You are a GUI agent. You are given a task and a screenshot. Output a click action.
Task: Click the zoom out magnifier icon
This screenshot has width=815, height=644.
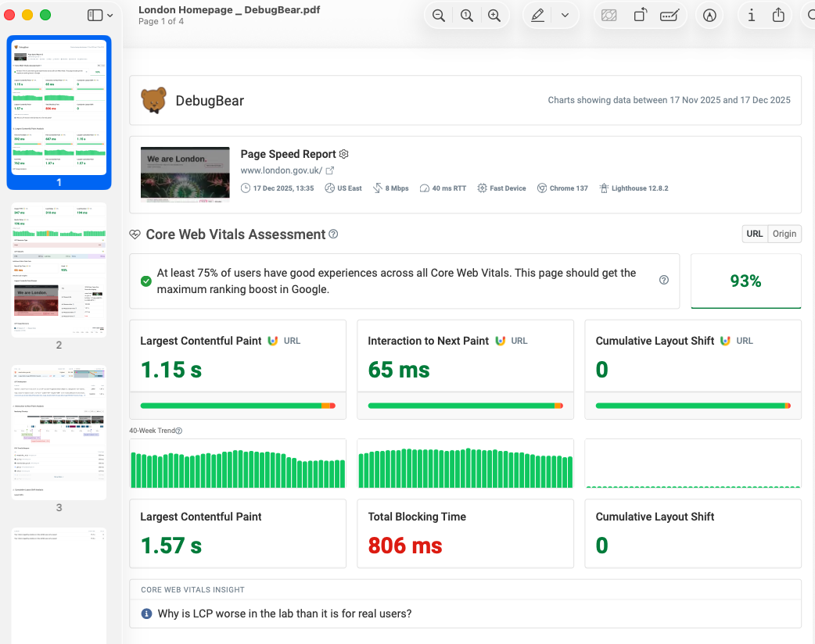(439, 16)
